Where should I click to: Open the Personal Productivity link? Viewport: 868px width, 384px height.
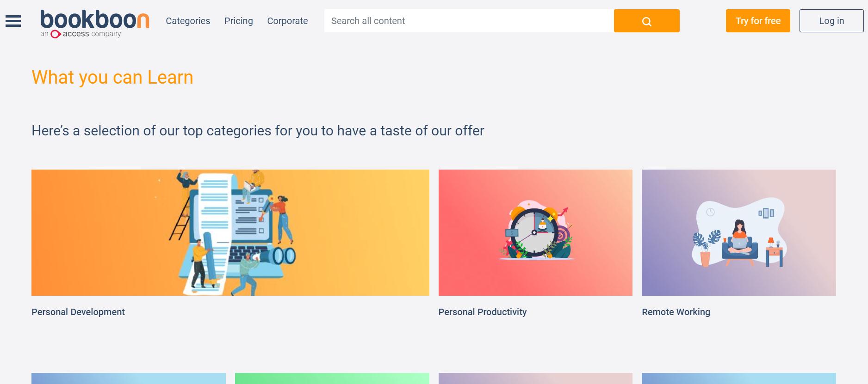pyautogui.click(x=482, y=312)
